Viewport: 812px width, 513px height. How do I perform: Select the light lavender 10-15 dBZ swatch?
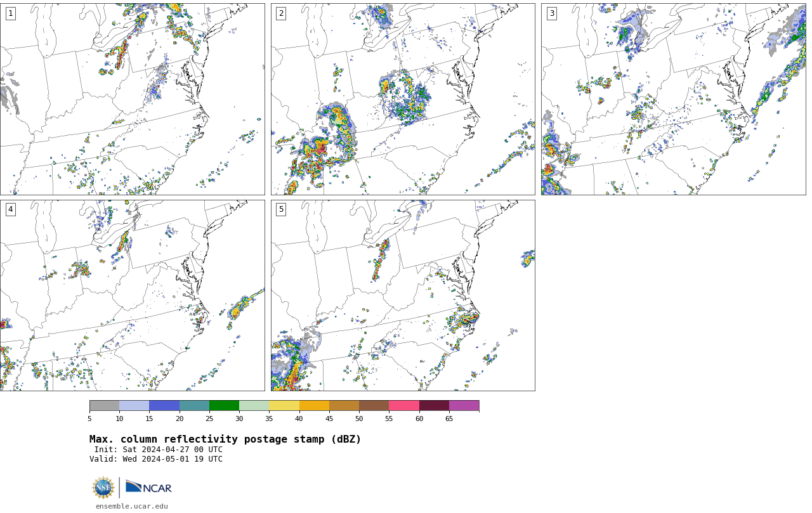click(x=134, y=406)
